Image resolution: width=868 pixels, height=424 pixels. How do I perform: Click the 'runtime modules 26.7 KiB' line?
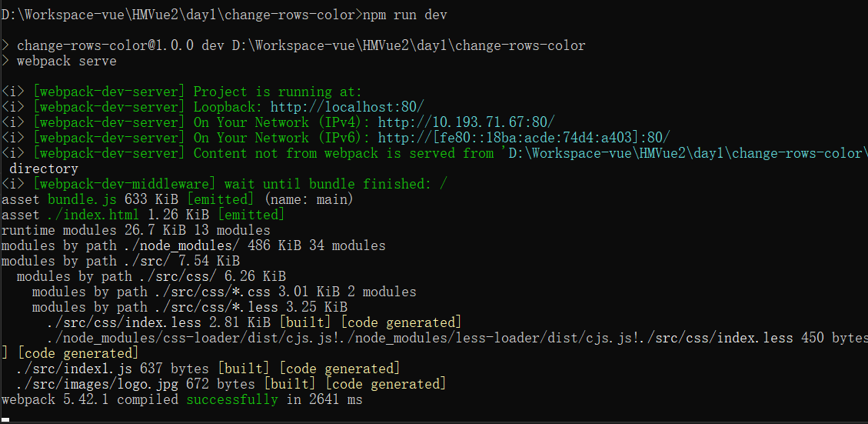tap(136, 230)
